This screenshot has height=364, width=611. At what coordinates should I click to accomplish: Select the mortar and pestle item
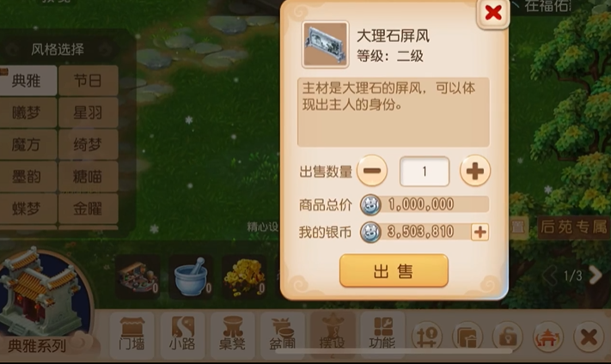[191, 276]
